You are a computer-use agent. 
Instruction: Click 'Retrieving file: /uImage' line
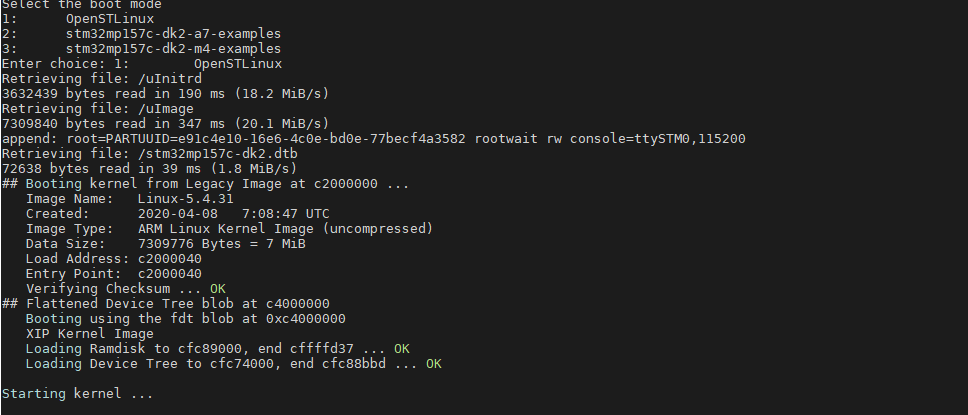click(98, 109)
